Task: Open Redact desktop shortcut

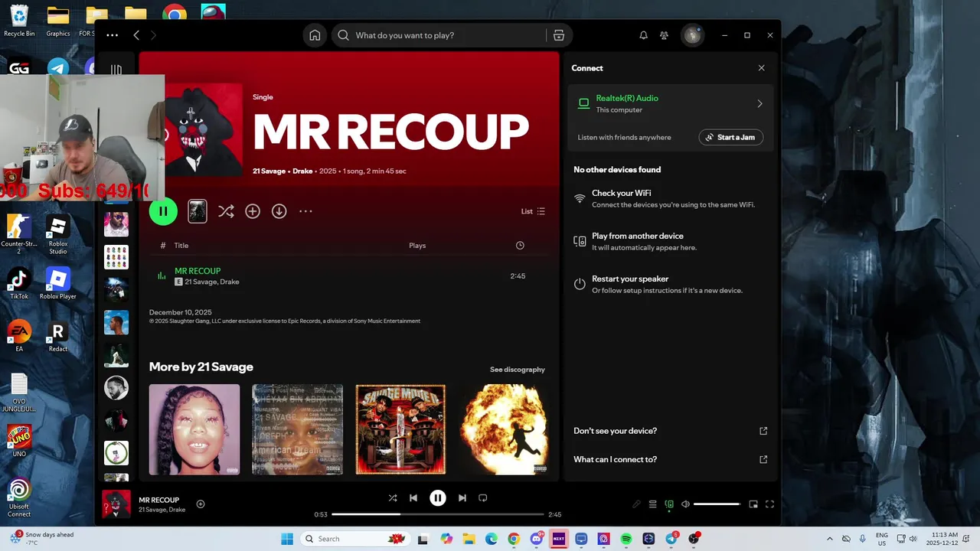Action: tap(58, 336)
